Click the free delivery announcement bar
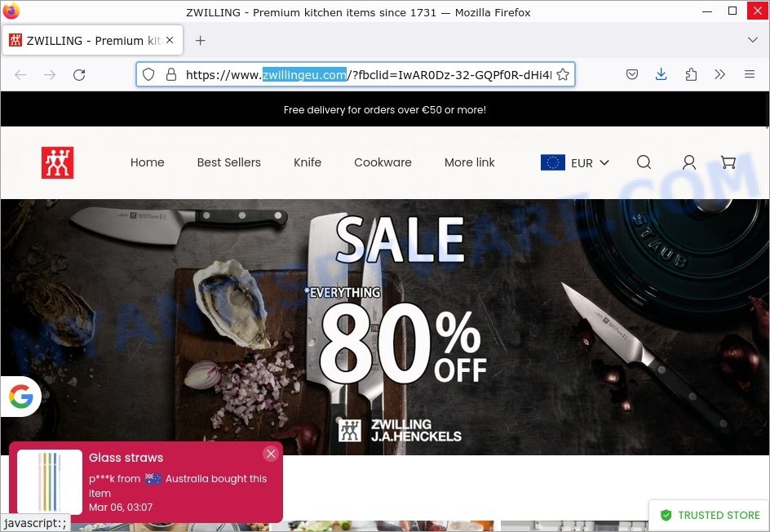This screenshot has height=532, width=770. [385, 109]
